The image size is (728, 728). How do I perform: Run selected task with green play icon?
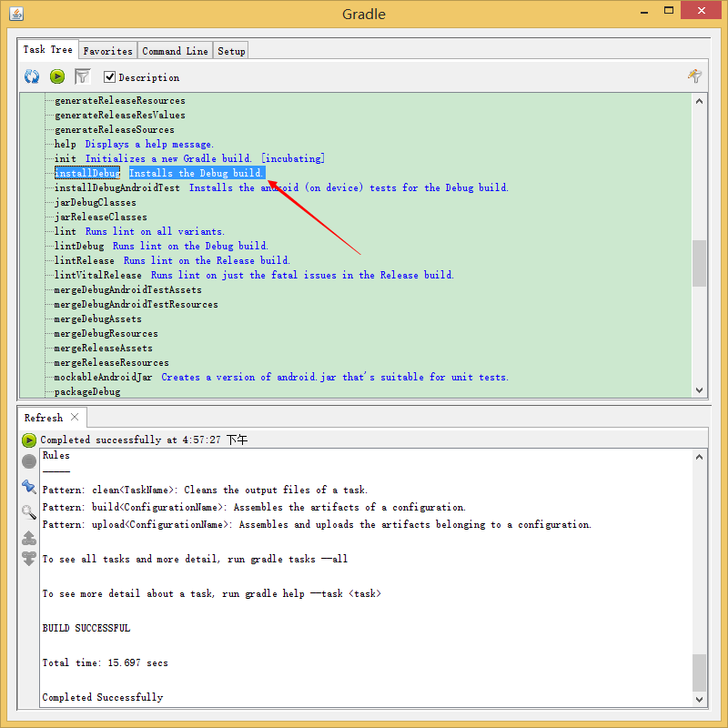pos(57,76)
